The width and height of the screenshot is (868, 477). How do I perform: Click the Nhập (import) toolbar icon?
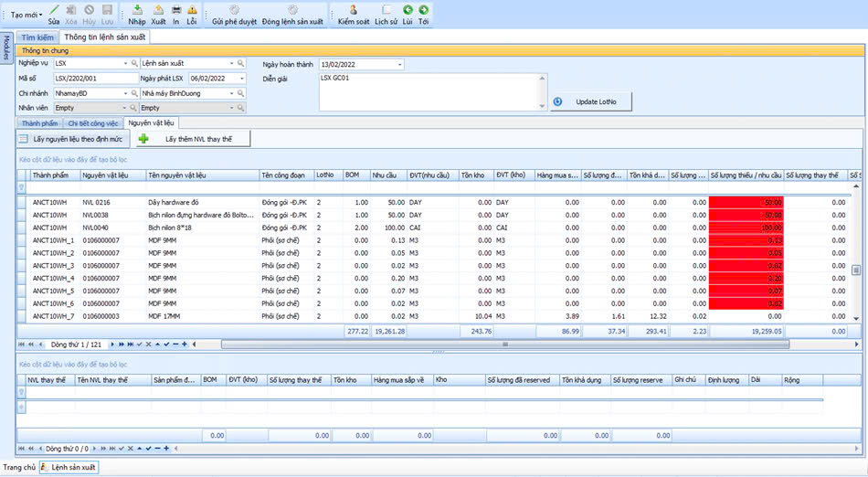(x=137, y=10)
